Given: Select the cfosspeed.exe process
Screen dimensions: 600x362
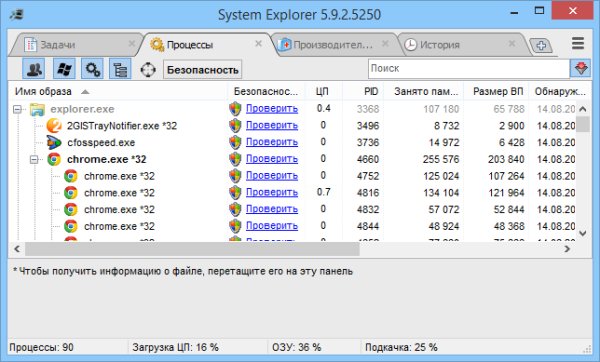Looking at the screenshot, I should point(293,143).
